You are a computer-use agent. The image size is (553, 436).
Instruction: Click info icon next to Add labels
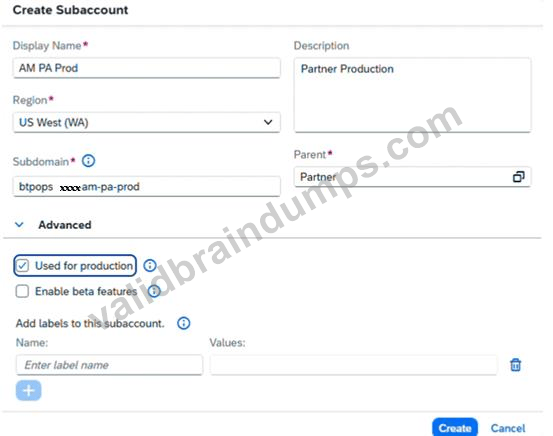tap(183, 323)
